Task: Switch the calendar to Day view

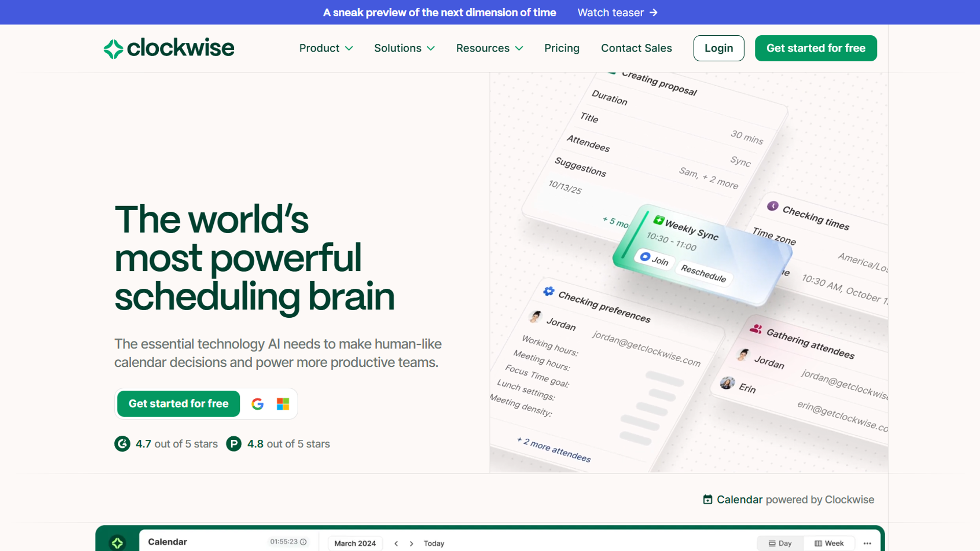Action: (779, 543)
